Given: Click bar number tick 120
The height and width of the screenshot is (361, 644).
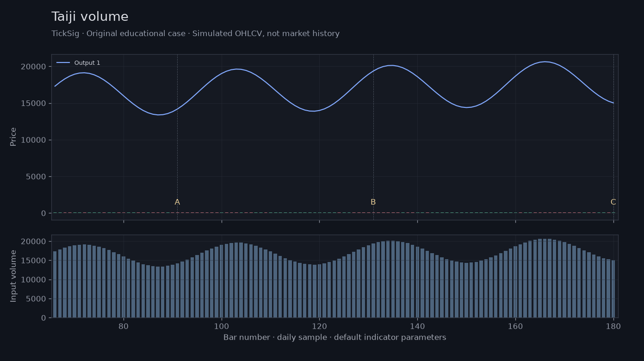Looking at the screenshot, I should [319, 326].
